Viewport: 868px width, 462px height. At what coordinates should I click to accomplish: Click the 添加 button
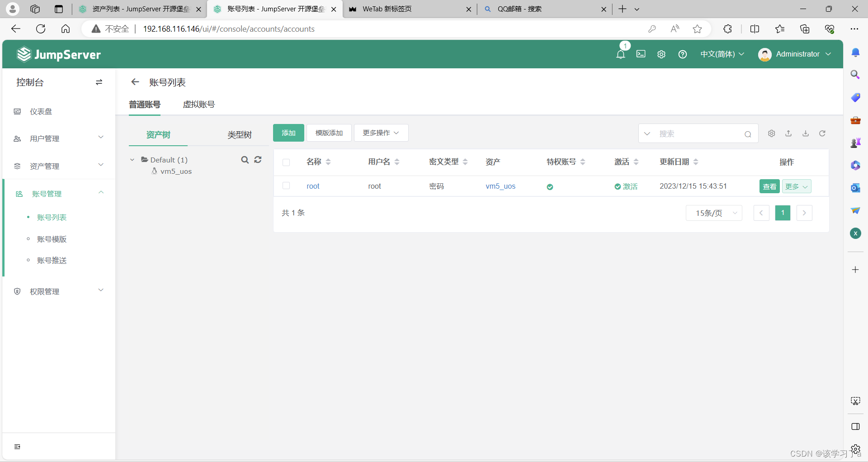pyautogui.click(x=288, y=133)
